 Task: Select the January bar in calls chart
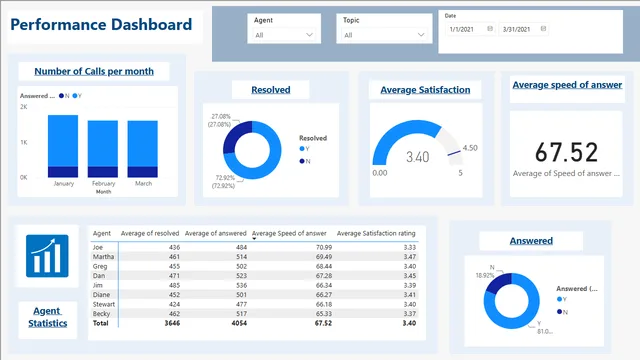pyautogui.click(x=63, y=146)
